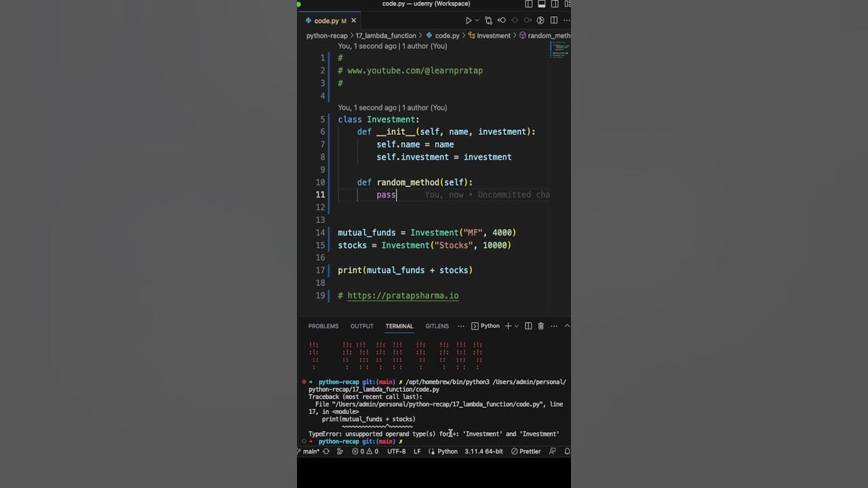
Task: Click the red failed-command marker in the terminal
Action: coord(304,382)
